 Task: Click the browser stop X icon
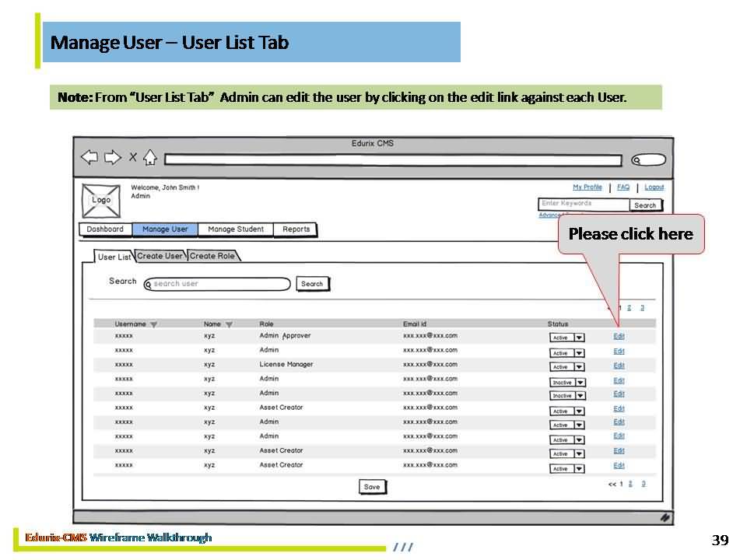click(133, 158)
